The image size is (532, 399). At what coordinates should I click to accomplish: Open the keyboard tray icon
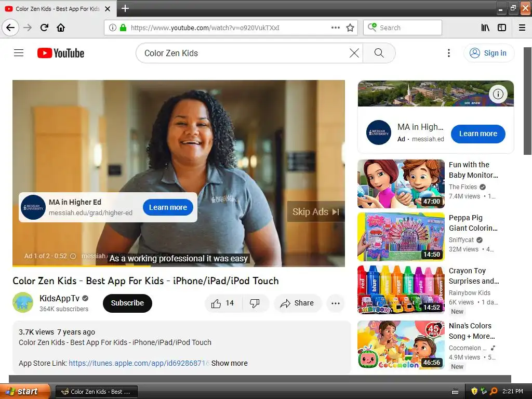point(455,392)
